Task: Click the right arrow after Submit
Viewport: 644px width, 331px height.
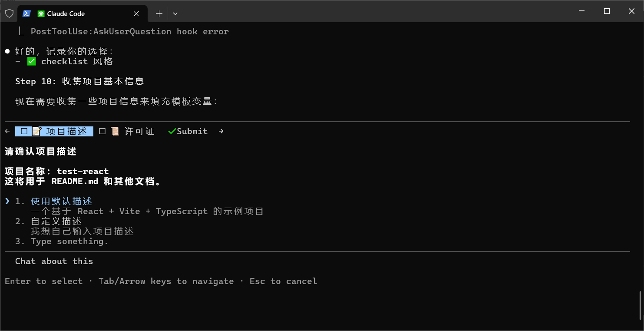Action: pyautogui.click(x=221, y=131)
